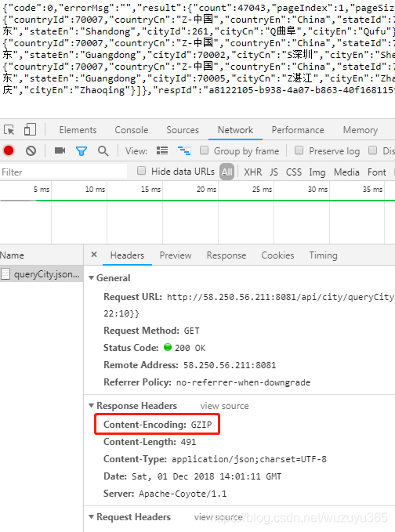Go to the Memory tab
The image size is (395, 532).
pos(361,130)
